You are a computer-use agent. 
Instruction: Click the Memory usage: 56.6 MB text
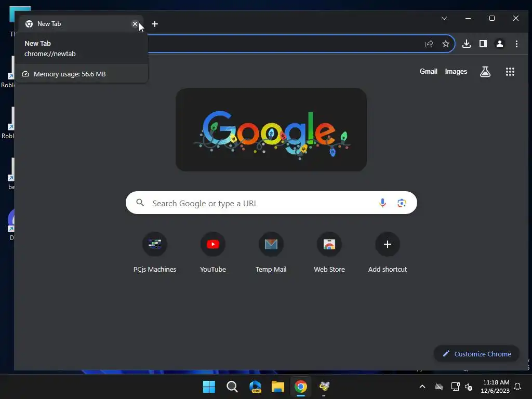coord(70,74)
